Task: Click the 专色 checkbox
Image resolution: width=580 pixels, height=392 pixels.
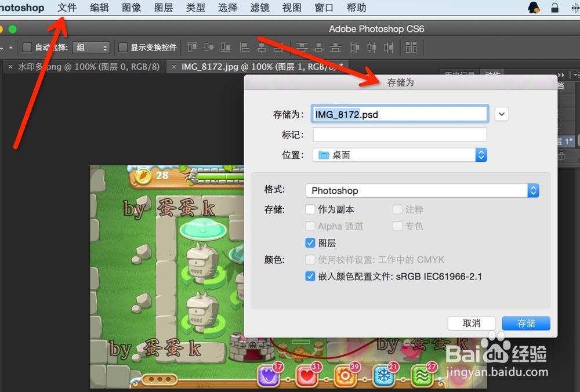Action: tap(397, 226)
